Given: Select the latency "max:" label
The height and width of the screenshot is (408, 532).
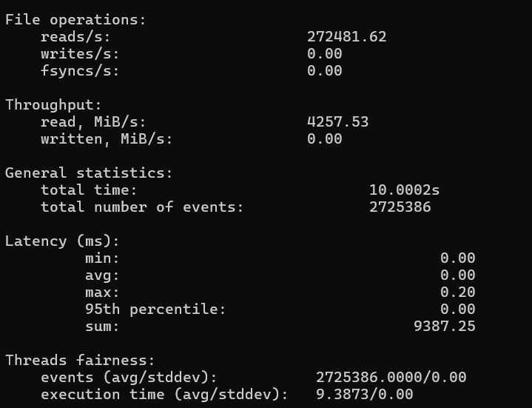Looking at the screenshot, I should coord(102,292).
